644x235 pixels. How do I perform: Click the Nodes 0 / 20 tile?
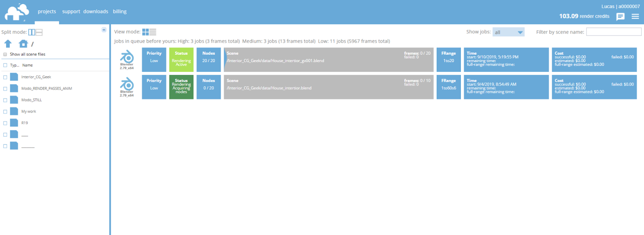pyautogui.click(x=209, y=87)
